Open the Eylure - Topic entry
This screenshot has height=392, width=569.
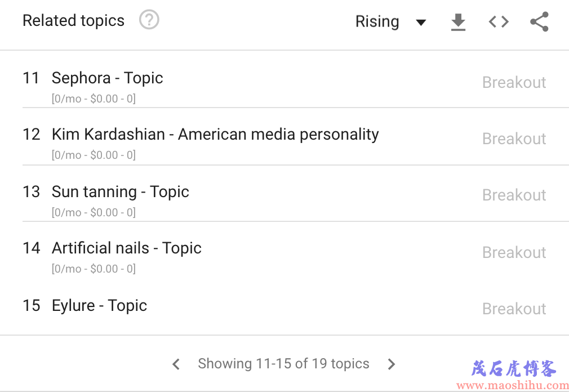[99, 306]
